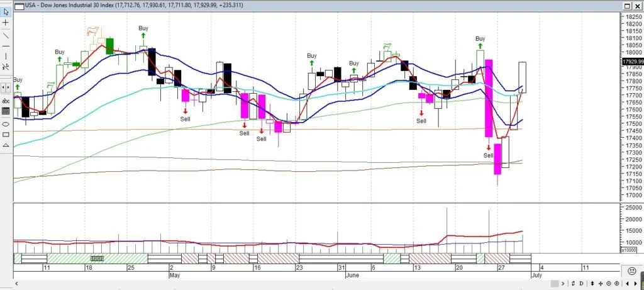Click the date label 31 on time axis

point(341,267)
